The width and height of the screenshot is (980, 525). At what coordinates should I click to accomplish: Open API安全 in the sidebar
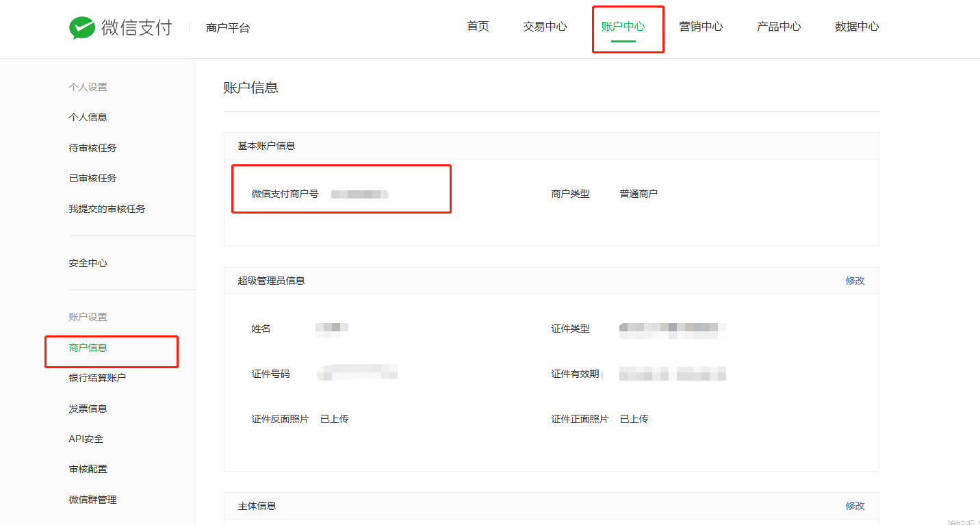[x=86, y=439]
